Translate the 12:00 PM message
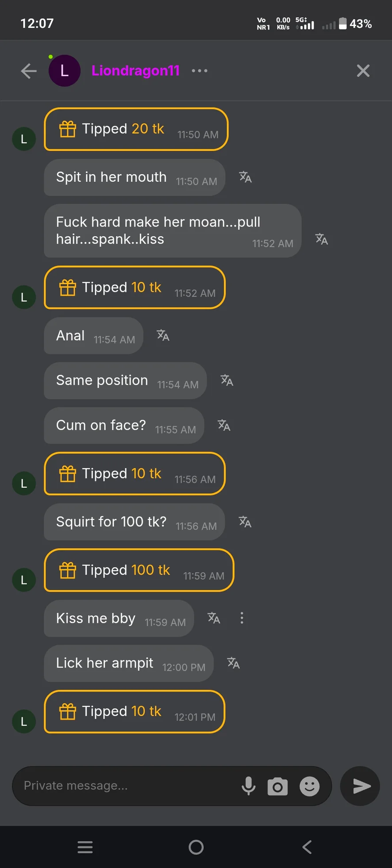Viewport: 392px width, 868px height. (x=233, y=663)
